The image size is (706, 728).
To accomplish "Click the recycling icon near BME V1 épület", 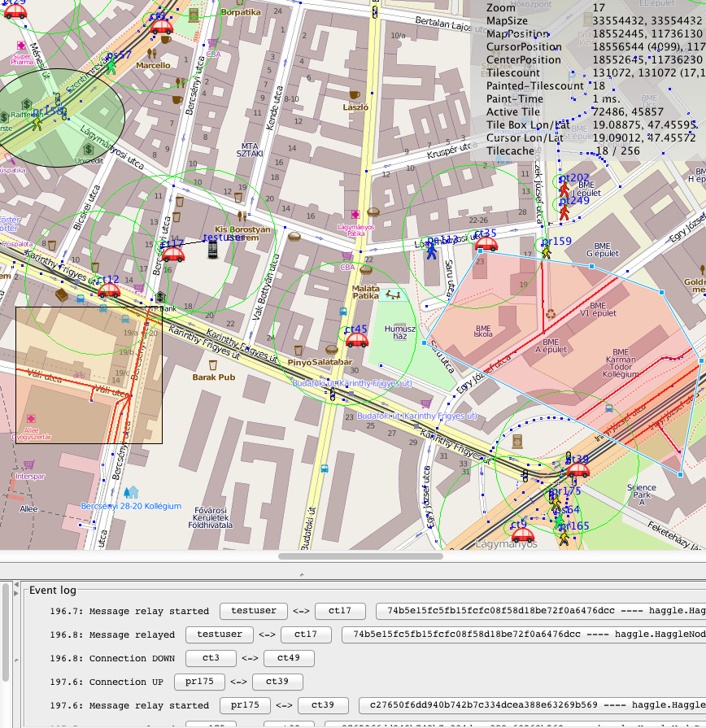I will [x=551, y=314].
